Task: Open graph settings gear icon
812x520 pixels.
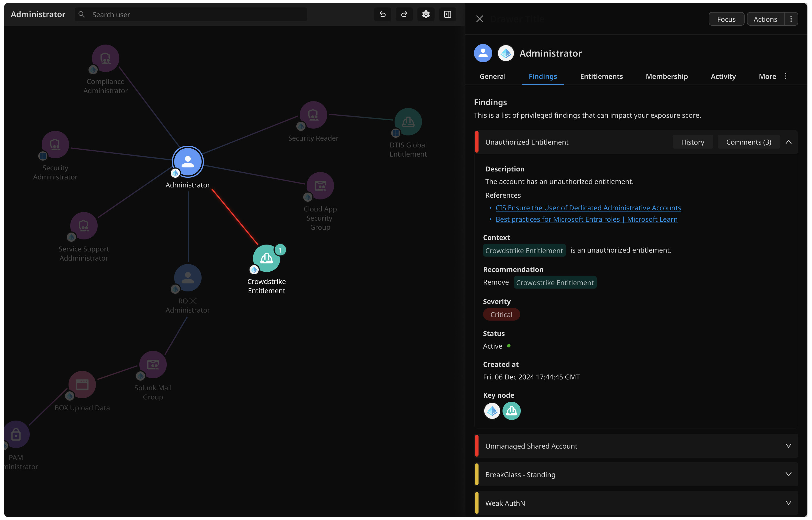Action: pyautogui.click(x=426, y=14)
